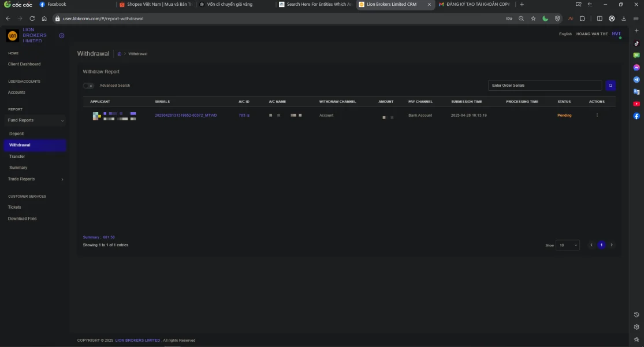Toggle the browser dark mode moon icon
This screenshot has width=644, height=347.
545,19
